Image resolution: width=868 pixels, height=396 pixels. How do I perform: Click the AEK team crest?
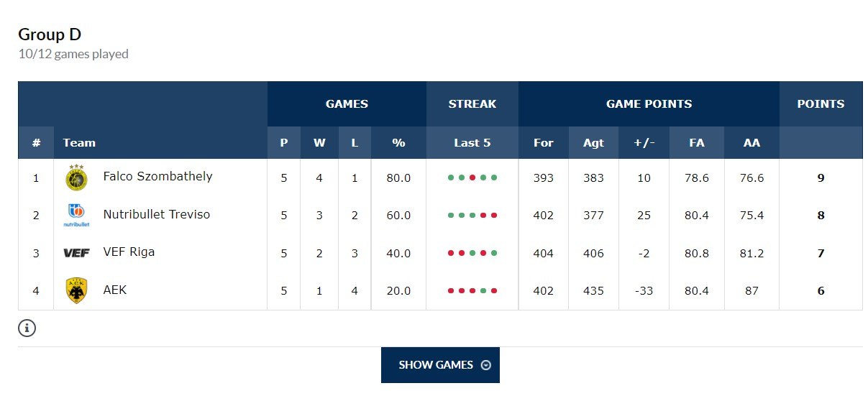76,290
